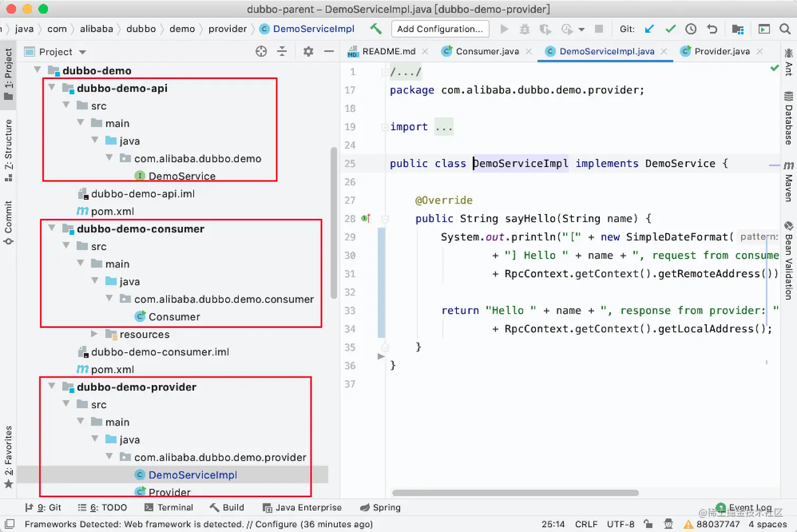Open the Build tool window tab
797x532 pixels.
227,507
